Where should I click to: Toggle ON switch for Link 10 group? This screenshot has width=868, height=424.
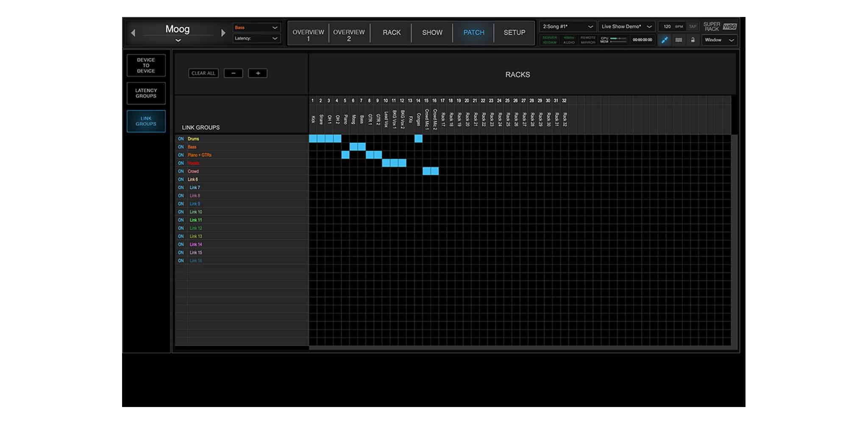(181, 212)
